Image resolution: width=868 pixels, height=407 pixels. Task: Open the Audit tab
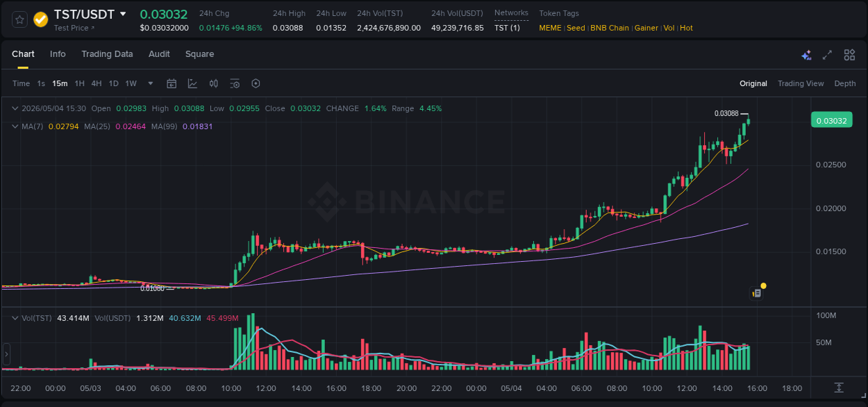(159, 54)
